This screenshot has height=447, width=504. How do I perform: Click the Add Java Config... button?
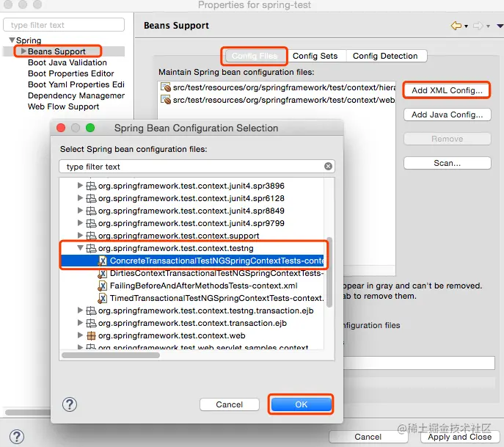coord(447,115)
